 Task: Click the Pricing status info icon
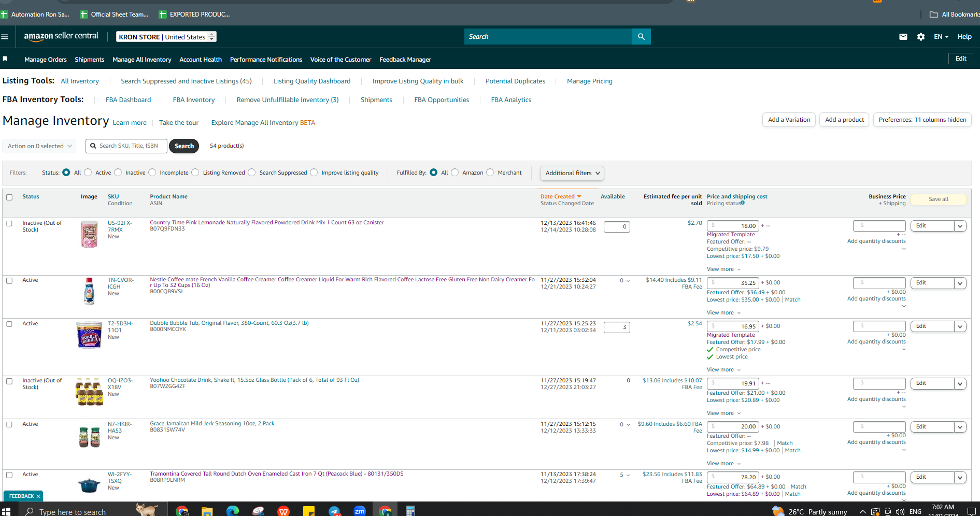tap(743, 203)
